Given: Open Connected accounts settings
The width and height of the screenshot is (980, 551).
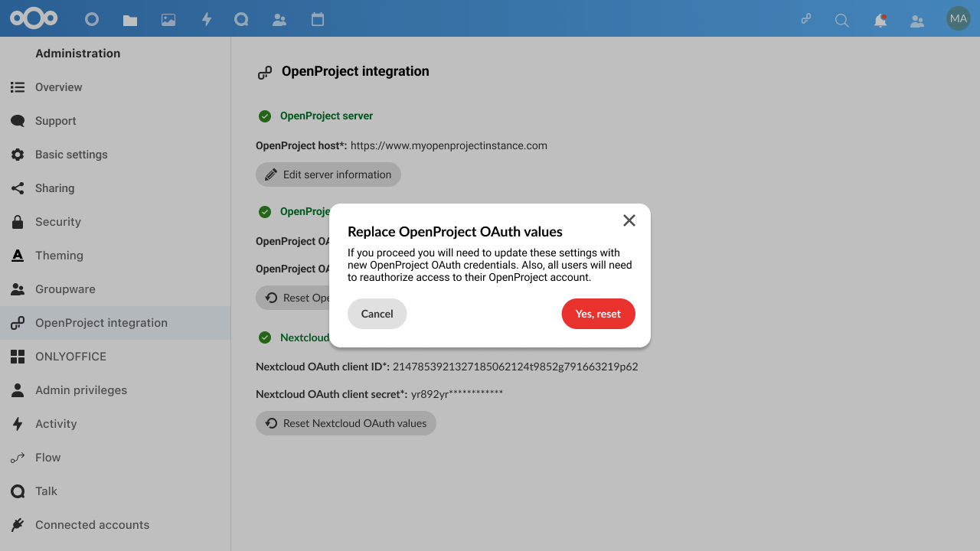Looking at the screenshot, I should coord(92,525).
